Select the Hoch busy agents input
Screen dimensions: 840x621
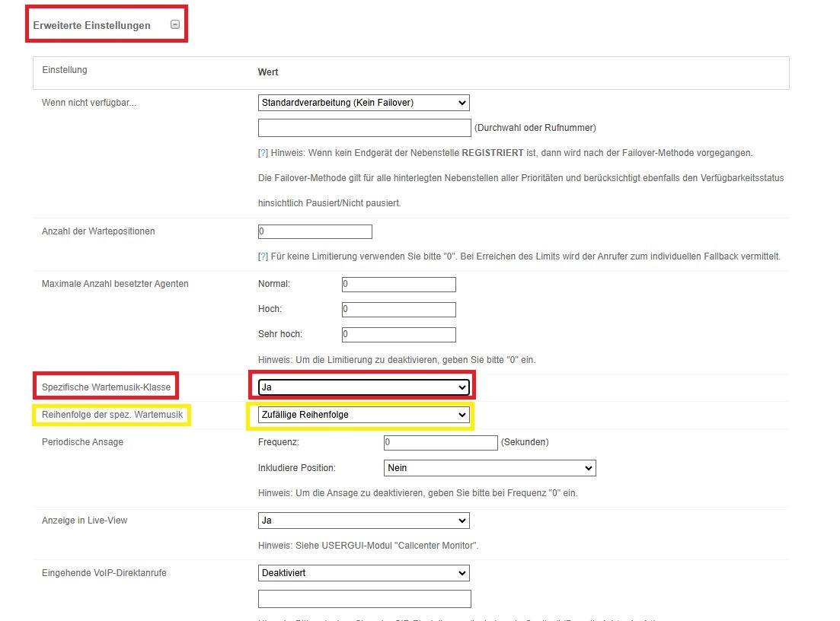[399, 310]
